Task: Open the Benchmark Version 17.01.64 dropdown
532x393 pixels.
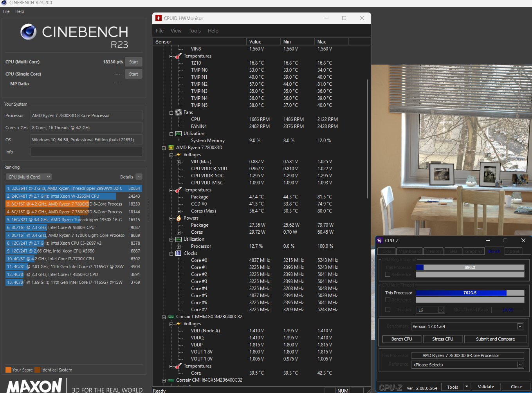Action: (520, 326)
